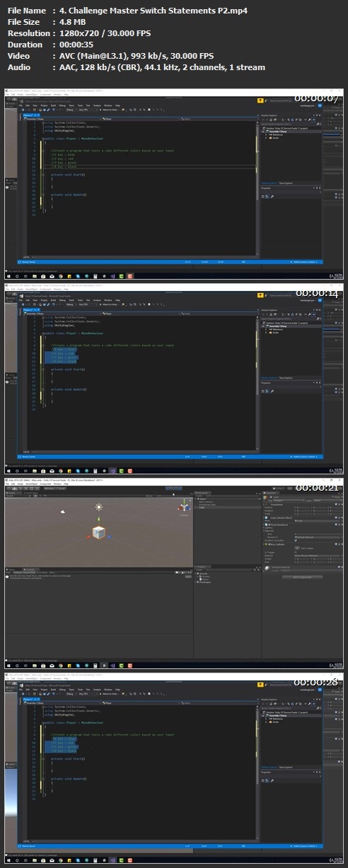Screen dimensions: 348x868
Task: Open the Team Explorer tab in the 00:00:07 frame
Action: coord(286,183)
